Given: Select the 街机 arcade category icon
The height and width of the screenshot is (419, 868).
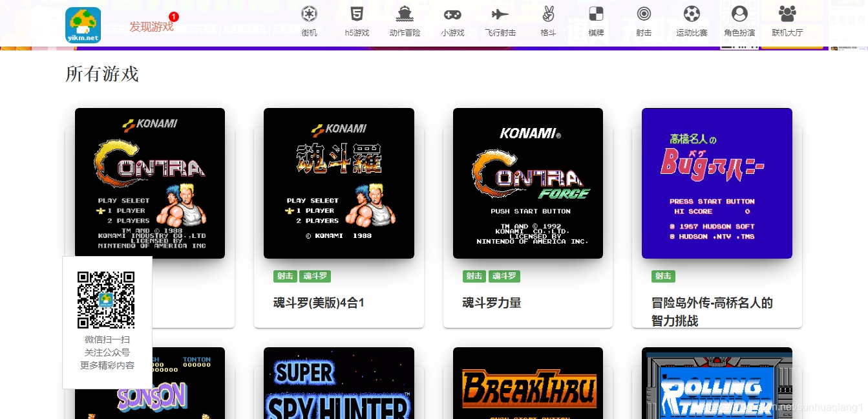Looking at the screenshot, I should coord(310,14).
